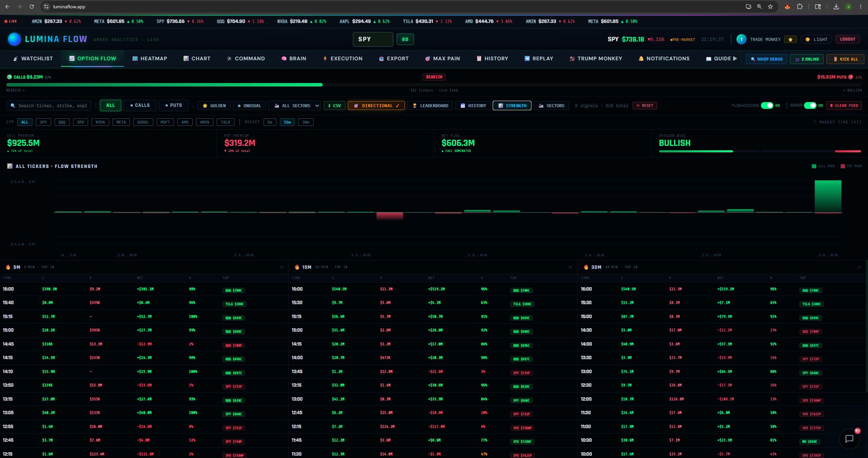Click the Reset filters button
Viewport: 868px width, 458px height.
(x=645, y=106)
